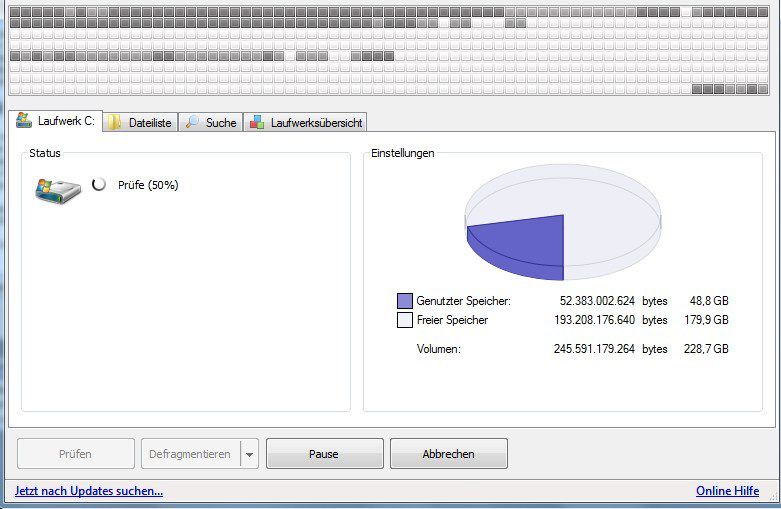Click the white Freier Speicher swatch

(404, 320)
